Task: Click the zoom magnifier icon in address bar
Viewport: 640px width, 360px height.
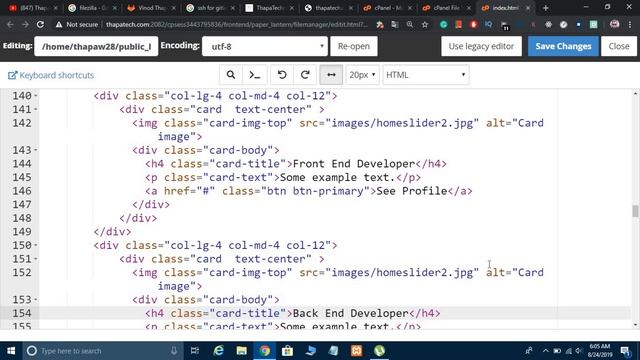Action: tap(410, 24)
